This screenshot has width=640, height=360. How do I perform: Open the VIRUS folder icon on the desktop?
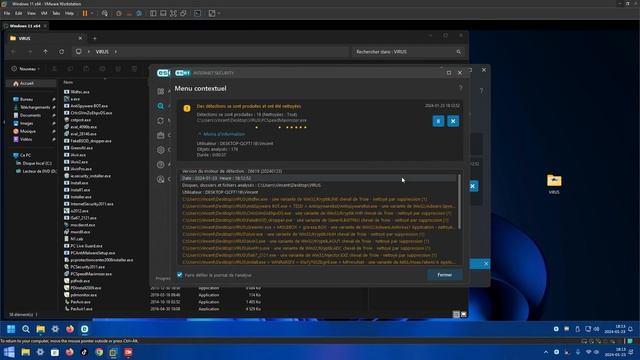tap(554, 184)
